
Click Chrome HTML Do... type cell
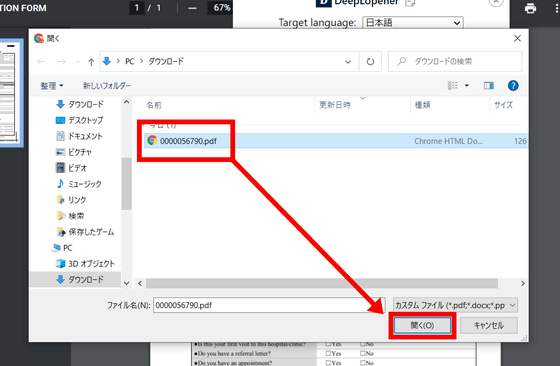pyautogui.click(x=448, y=141)
